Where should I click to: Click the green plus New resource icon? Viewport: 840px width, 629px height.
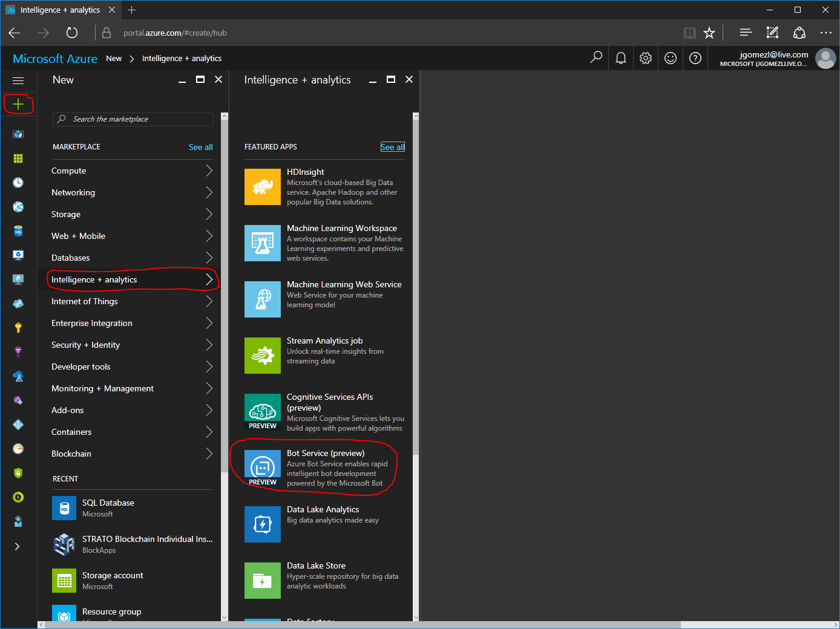click(18, 104)
